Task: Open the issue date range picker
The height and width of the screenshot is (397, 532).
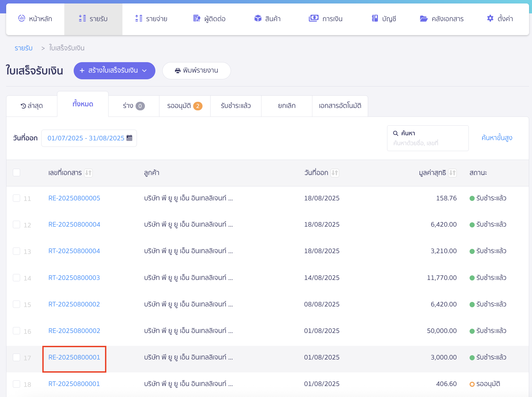Action: click(x=86, y=138)
